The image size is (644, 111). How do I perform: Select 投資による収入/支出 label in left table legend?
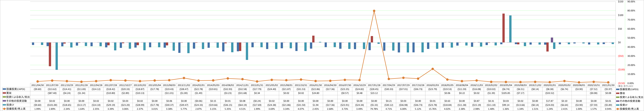pyautogui.click(x=18, y=97)
